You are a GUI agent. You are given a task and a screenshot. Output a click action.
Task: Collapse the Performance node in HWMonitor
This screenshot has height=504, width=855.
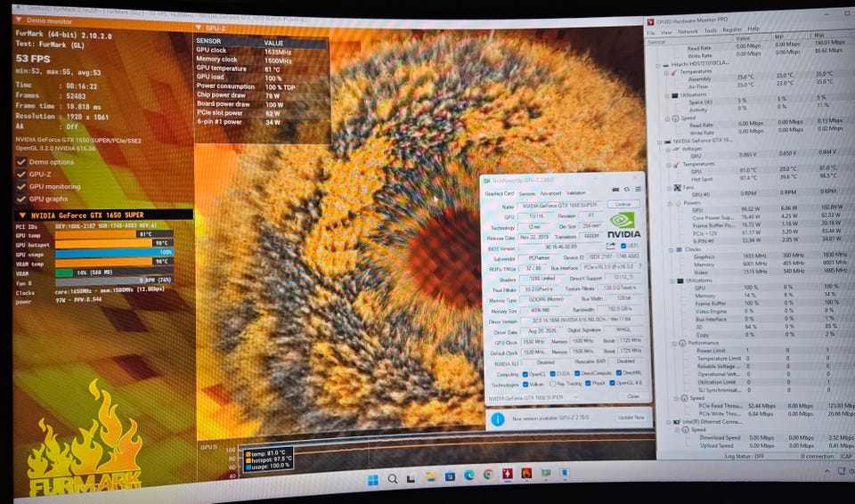click(674, 343)
